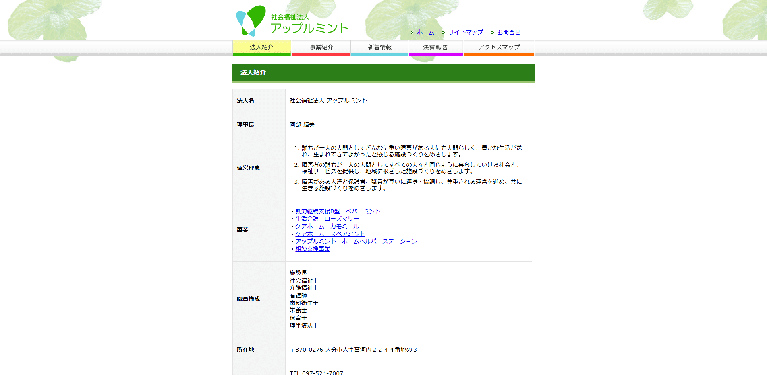Open the ローズマリー facility link

pos(327,219)
